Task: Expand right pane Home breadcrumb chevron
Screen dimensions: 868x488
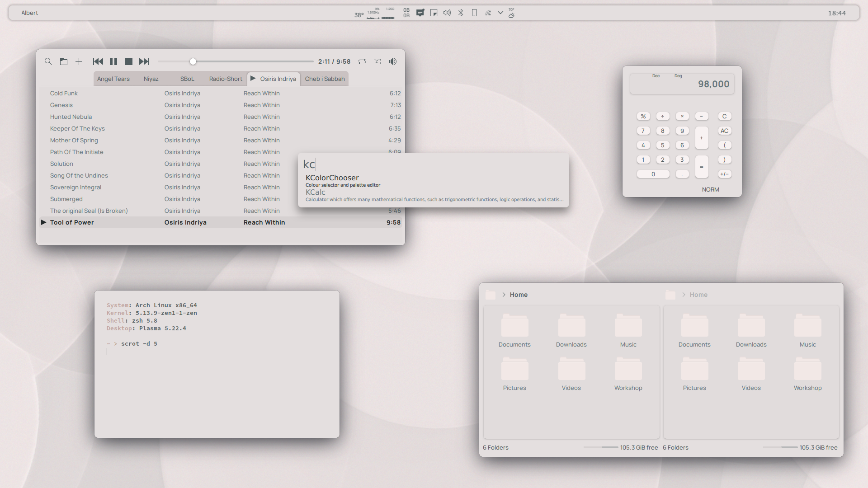Action: coord(684,295)
